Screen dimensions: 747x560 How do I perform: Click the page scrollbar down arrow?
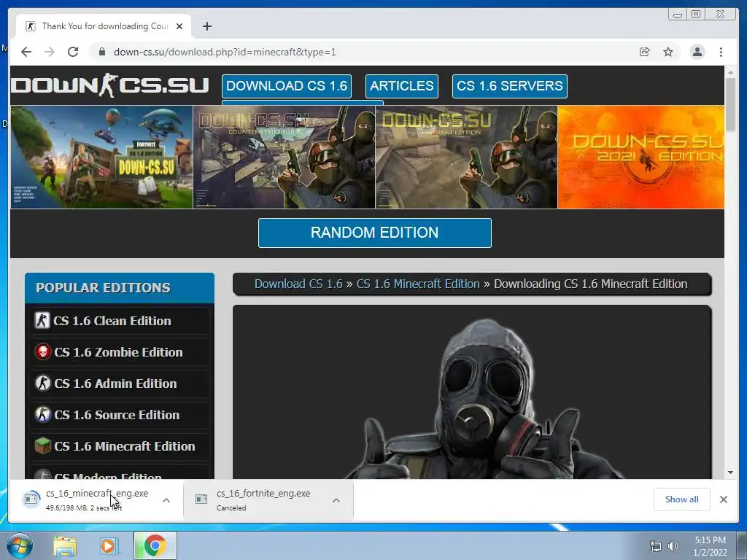coord(731,472)
